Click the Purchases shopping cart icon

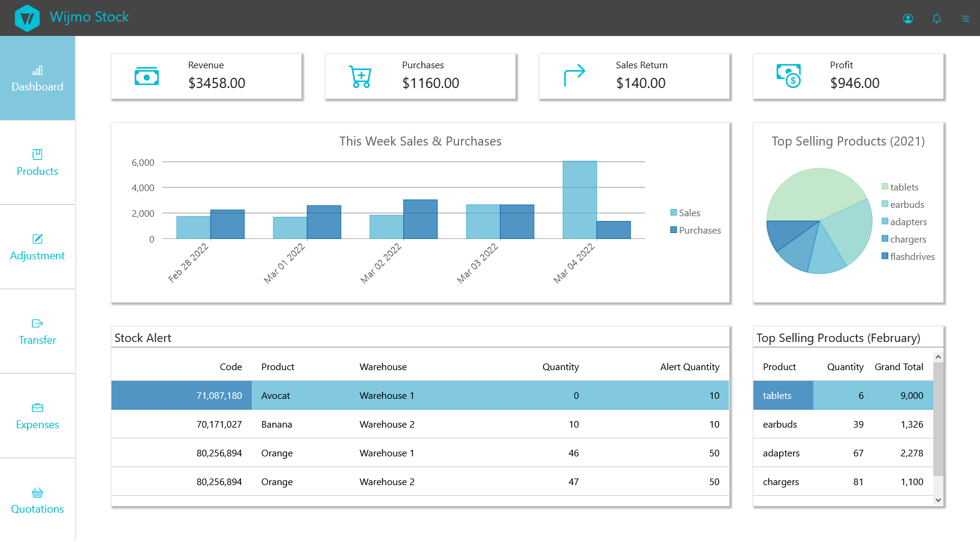pos(360,77)
